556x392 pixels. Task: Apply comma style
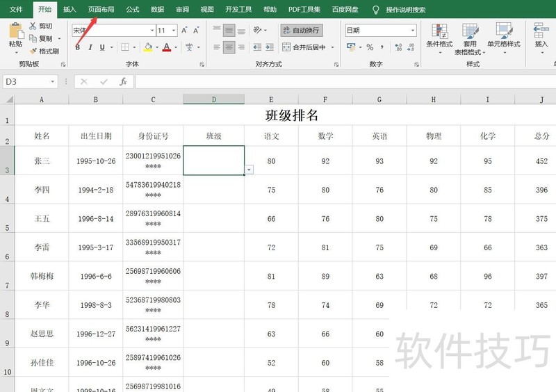click(x=382, y=47)
